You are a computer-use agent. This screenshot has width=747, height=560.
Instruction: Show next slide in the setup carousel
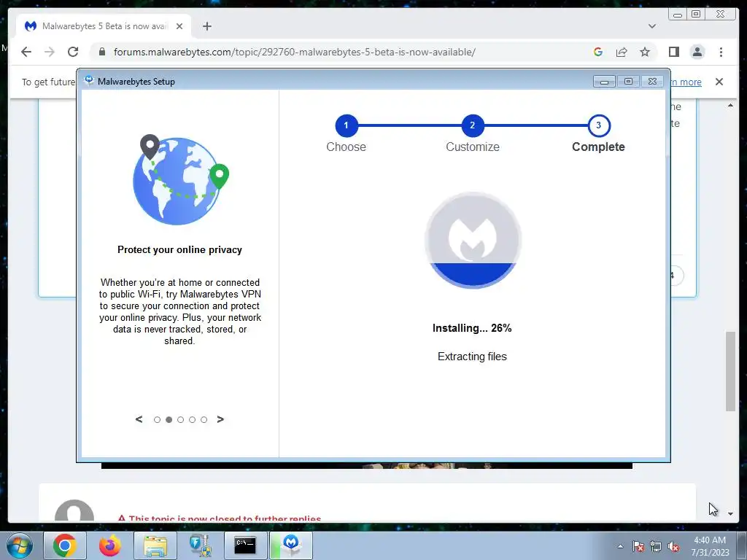(220, 419)
